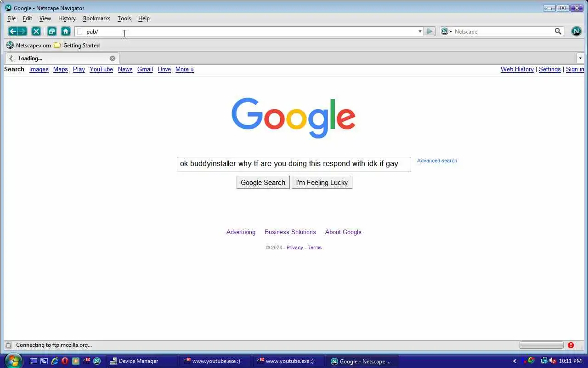The width and height of the screenshot is (588, 368).
Task: Open the Tools menu
Action: [x=124, y=18]
